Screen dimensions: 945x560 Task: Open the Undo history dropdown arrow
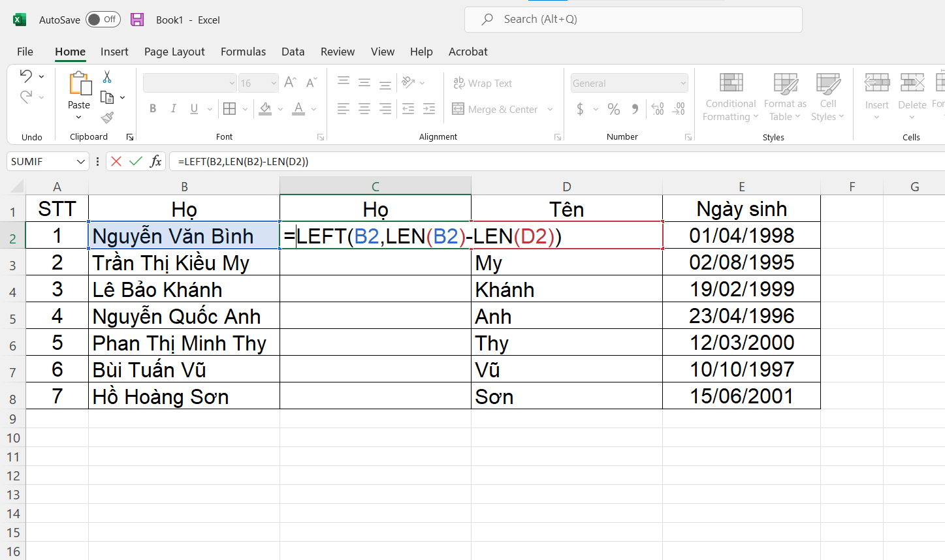pyautogui.click(x=41, y=76)
